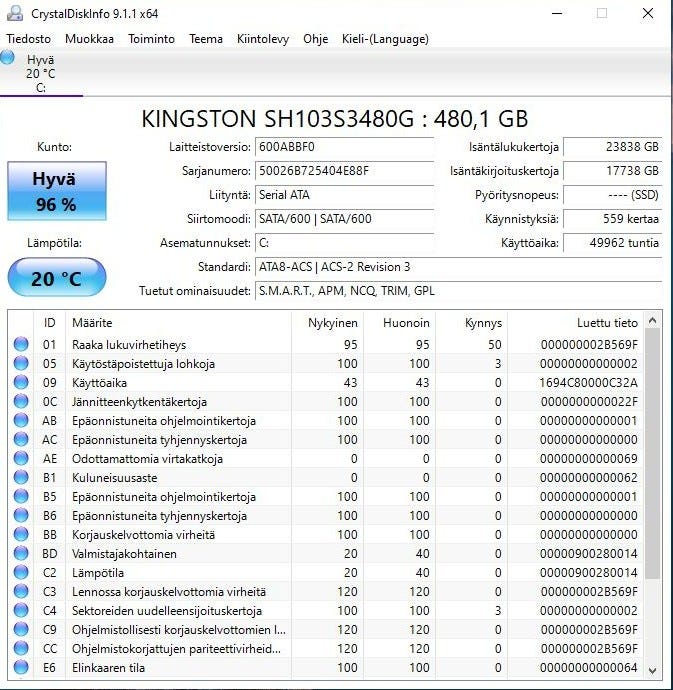Click the CrystalDiskInfo app icon in title bar
Viewport: 673px width, 690px height.
coord(15,13)
